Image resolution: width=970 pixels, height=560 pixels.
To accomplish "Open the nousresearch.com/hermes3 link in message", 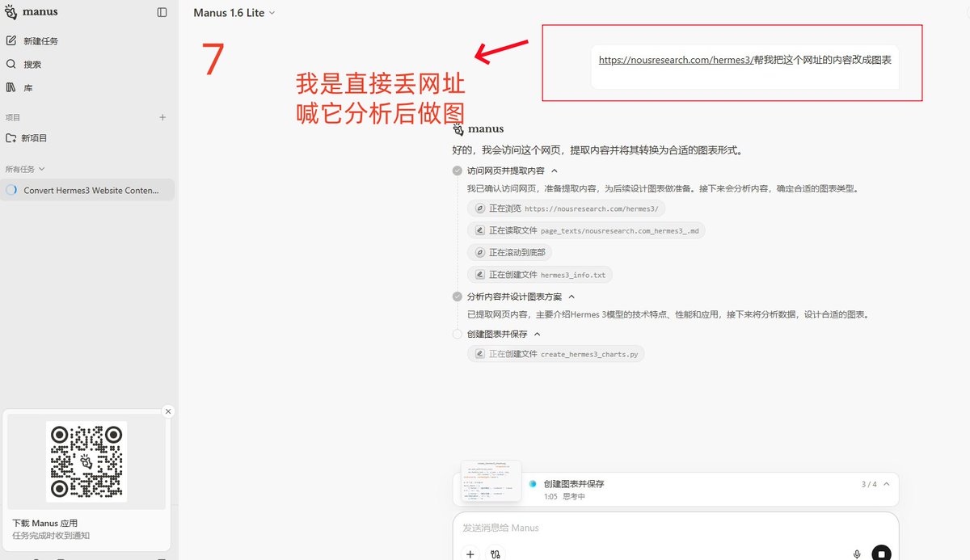I will (x=676, y=60).
